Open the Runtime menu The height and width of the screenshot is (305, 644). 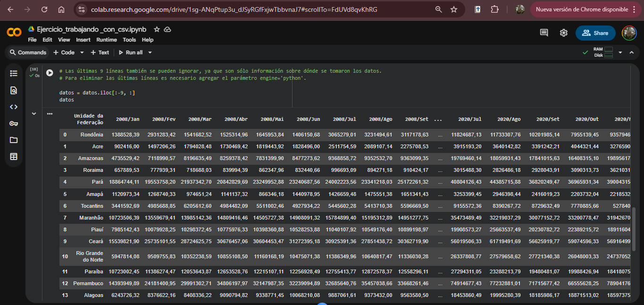click(x=106, y=40)
